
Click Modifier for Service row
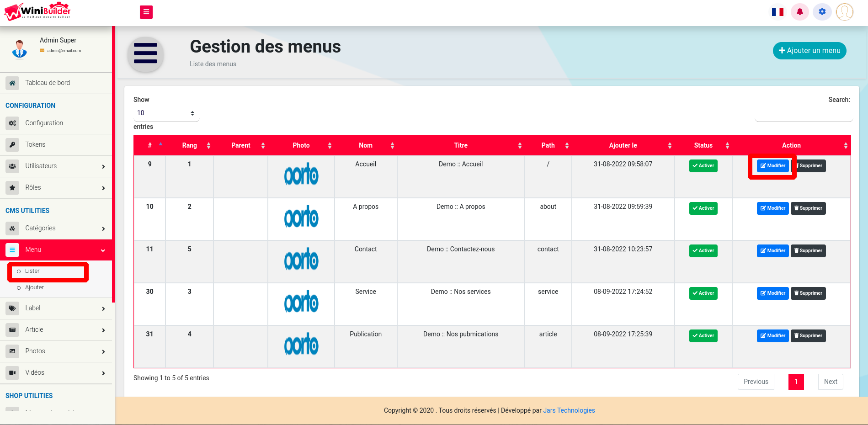[x=772, y=293]
